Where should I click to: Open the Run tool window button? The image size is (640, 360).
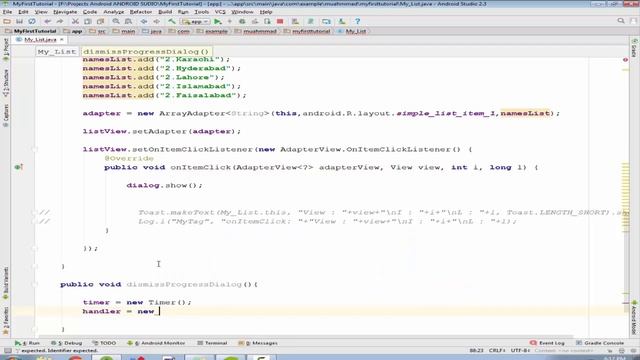(27, 343)
